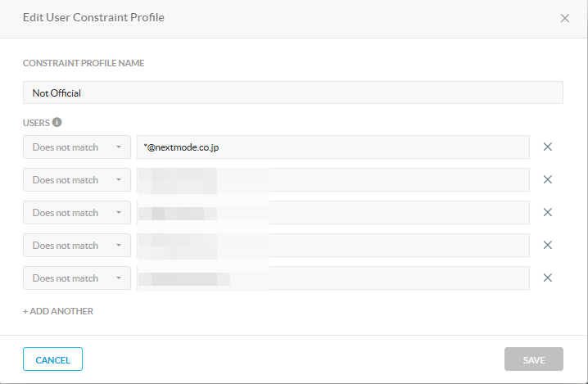Close the Edit User Constraint Profile dialog

565,18
